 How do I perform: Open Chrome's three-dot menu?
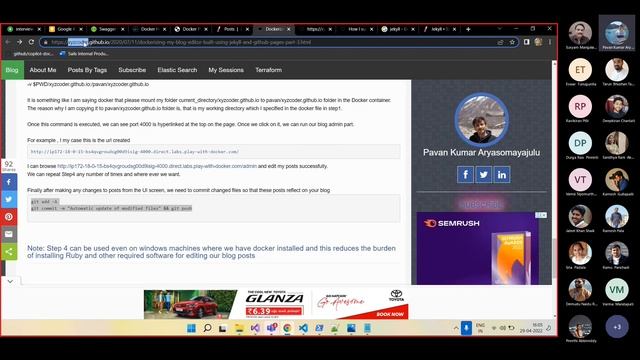click(550, 42)
